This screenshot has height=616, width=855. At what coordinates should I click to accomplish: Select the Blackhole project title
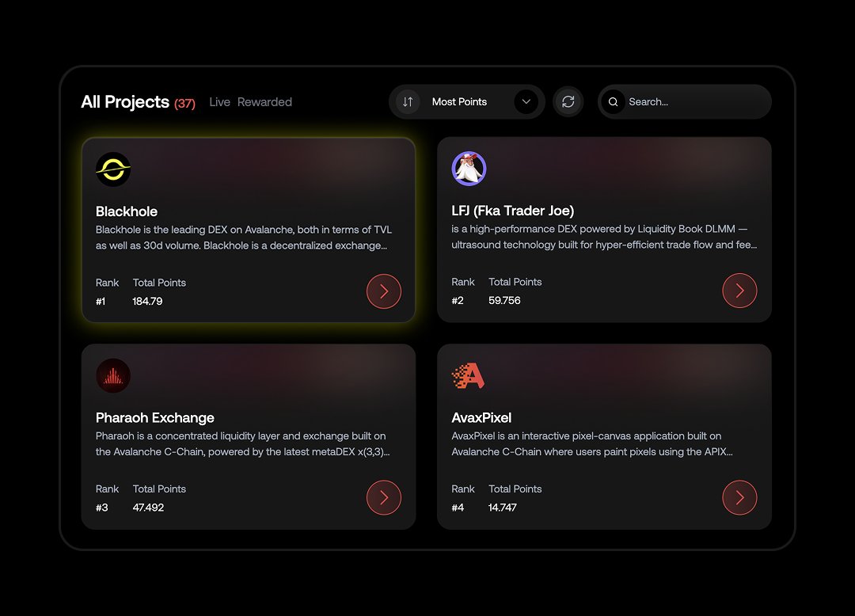(x=127, y=211)
